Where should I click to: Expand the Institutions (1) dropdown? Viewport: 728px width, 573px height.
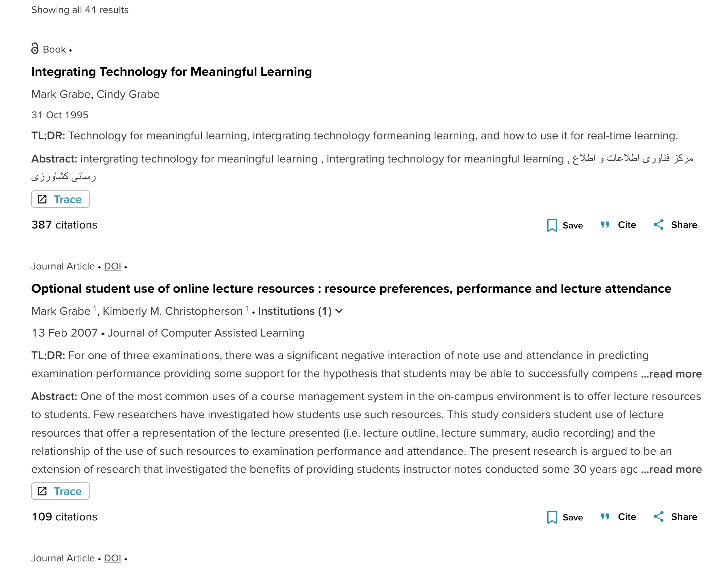pyautogui.click(x=300, y=311)
